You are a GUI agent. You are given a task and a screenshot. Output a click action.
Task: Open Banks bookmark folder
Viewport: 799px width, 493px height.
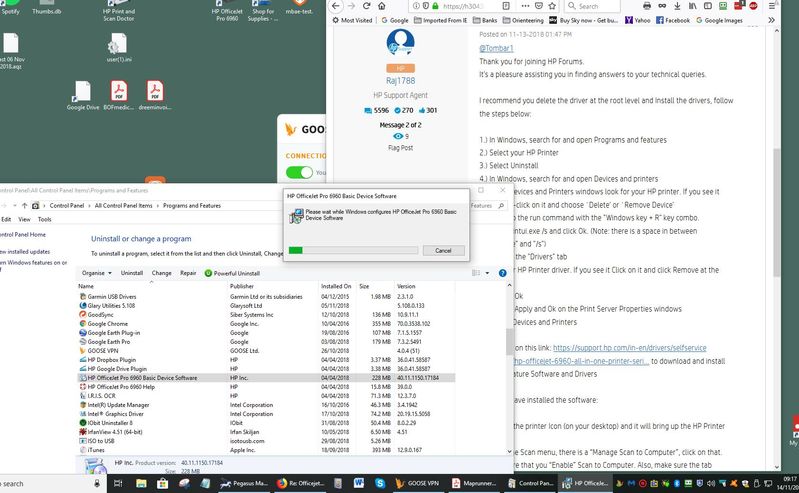(x=485, y=20)
